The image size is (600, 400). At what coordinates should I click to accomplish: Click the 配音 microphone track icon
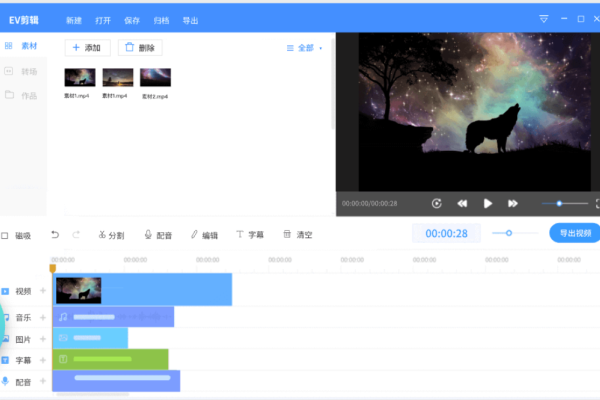pyautogui.click(x=5, y=381)
